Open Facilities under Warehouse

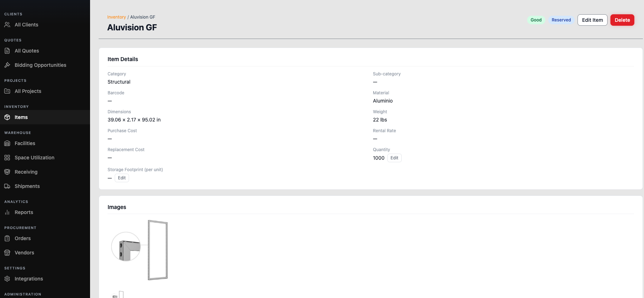tap(45, 143)
